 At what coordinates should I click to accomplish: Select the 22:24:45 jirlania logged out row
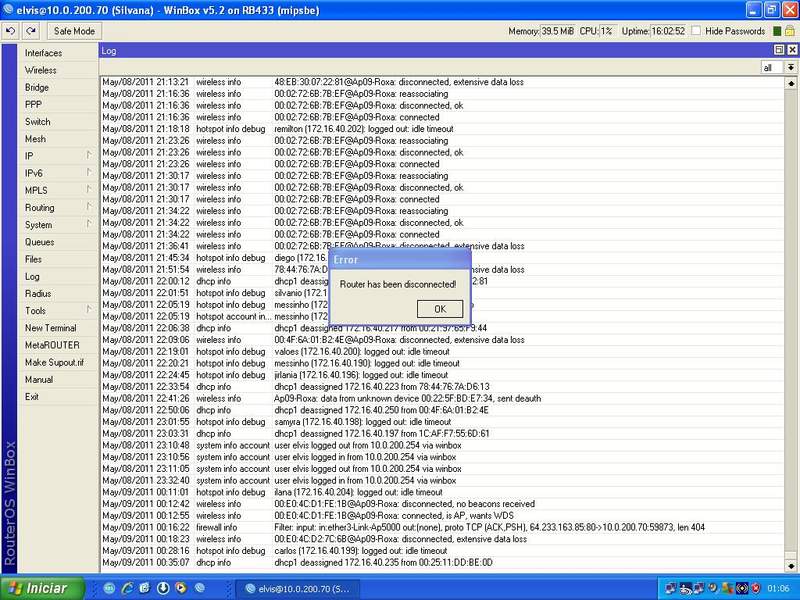(442, 375)
